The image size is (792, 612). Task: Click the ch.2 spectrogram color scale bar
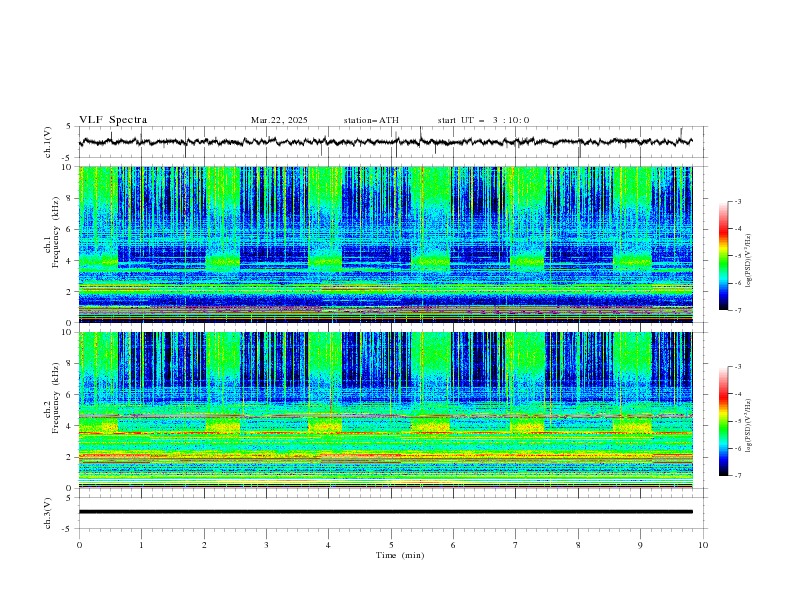tap(723, 421)
